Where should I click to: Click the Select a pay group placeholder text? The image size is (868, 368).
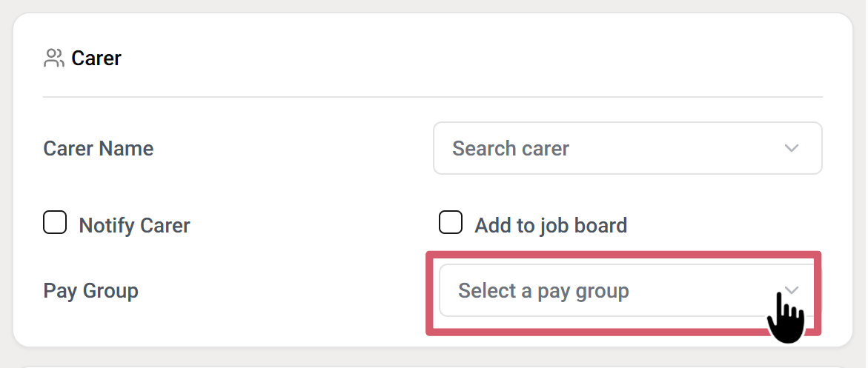543,290
